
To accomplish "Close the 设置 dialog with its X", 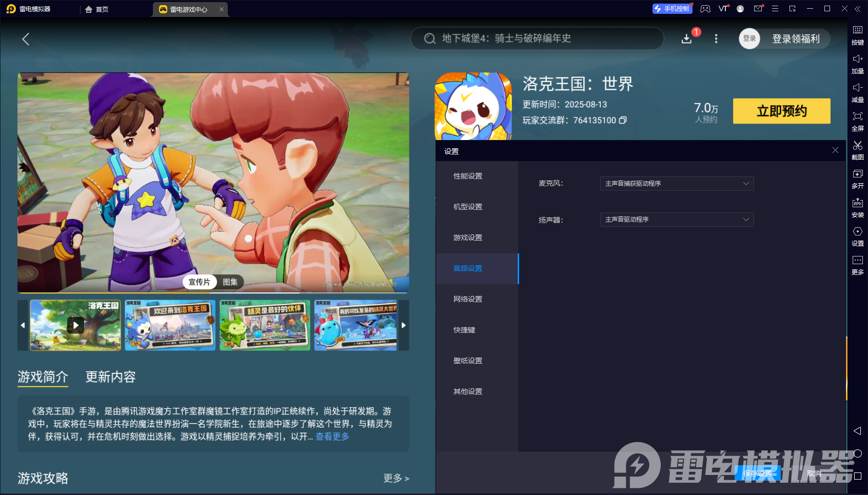I will [x=835, y=150].
